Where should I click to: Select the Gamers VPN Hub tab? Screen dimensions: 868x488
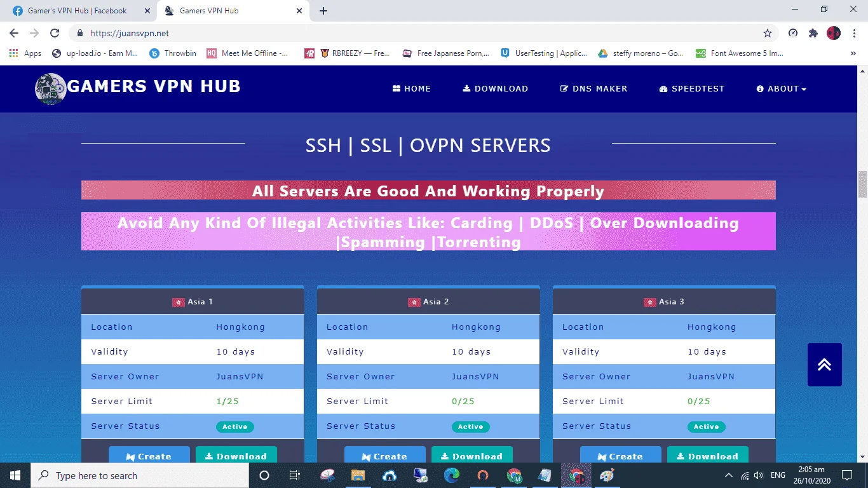coord(232,11)
